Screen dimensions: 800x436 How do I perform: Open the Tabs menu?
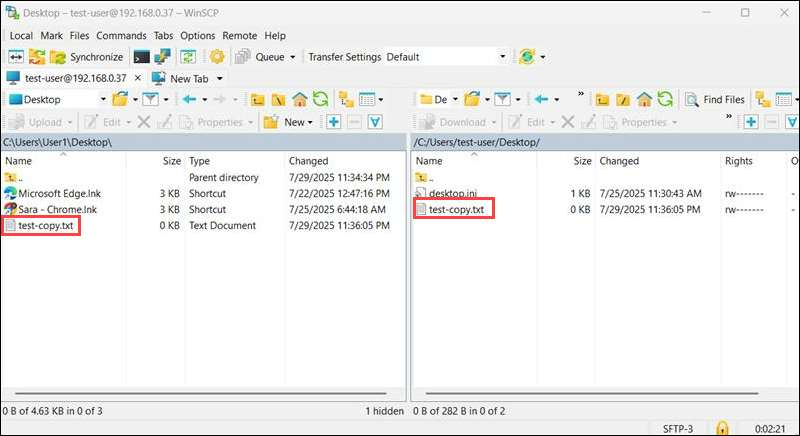(163, 36)
